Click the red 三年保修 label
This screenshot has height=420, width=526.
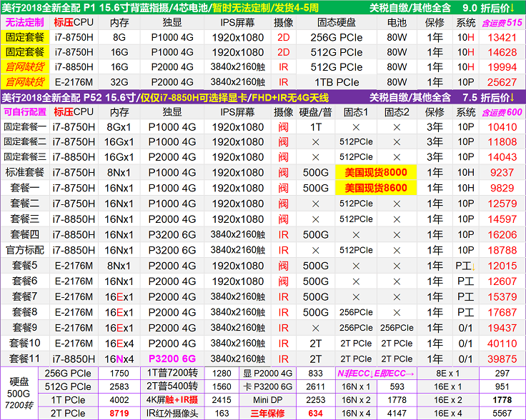tap(267, 414)
